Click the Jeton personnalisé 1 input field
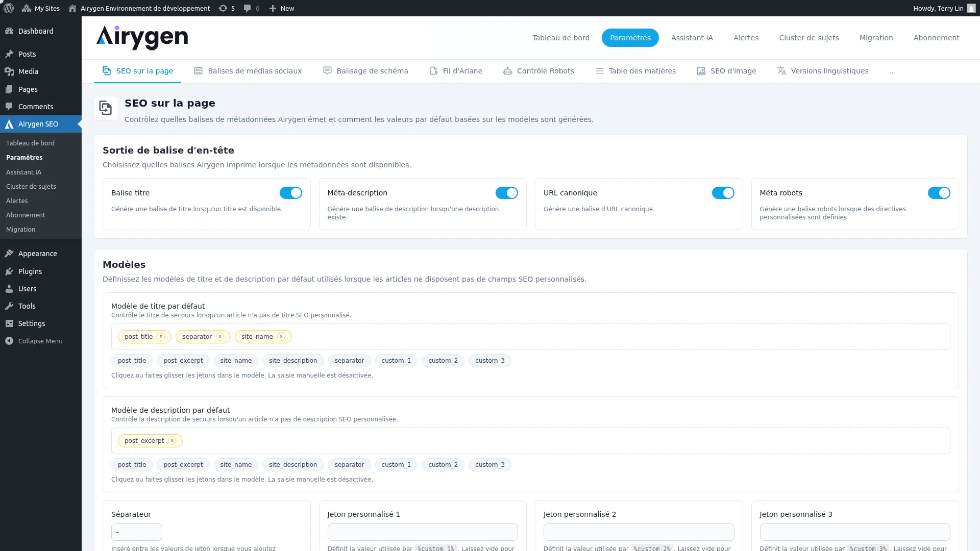 [x=423, y=532]
